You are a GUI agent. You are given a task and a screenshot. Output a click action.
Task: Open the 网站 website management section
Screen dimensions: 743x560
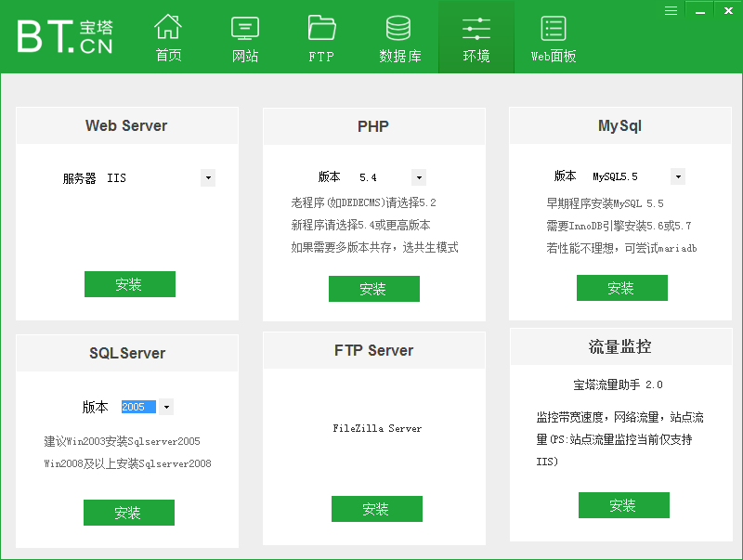245,38
